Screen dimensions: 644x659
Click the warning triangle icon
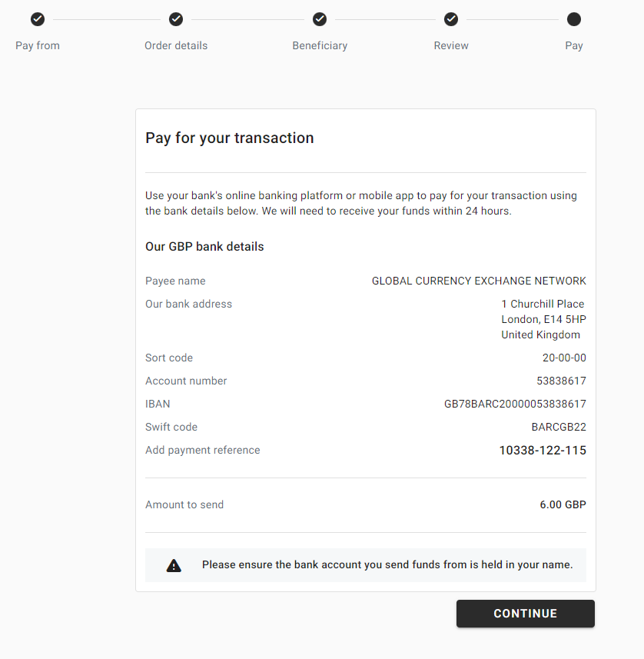point(174,566)
